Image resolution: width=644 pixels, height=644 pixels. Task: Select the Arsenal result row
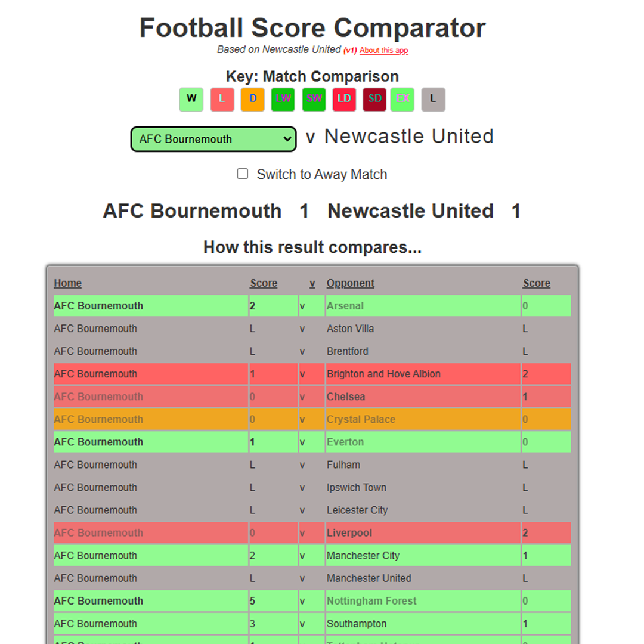(312, 305)
